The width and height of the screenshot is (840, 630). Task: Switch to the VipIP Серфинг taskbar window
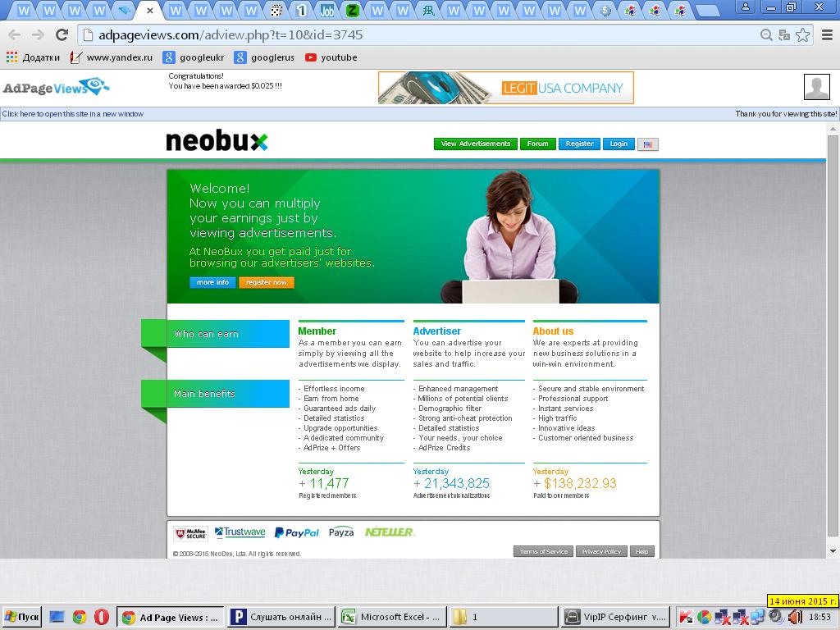coord(615,617)
